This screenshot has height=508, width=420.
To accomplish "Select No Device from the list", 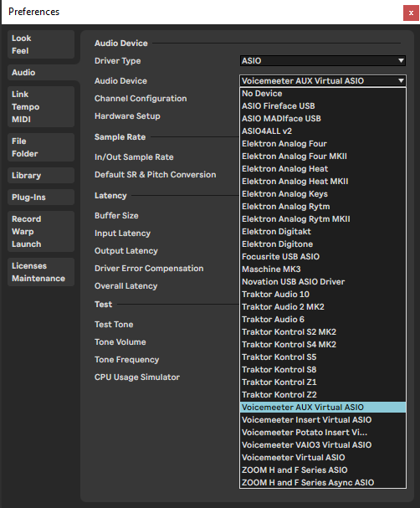I will pos(323,93).
